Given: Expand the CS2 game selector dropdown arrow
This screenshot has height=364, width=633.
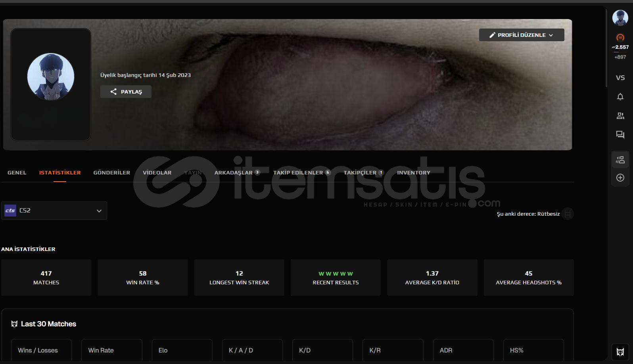Looking at the screenshot, I should 99,211.
